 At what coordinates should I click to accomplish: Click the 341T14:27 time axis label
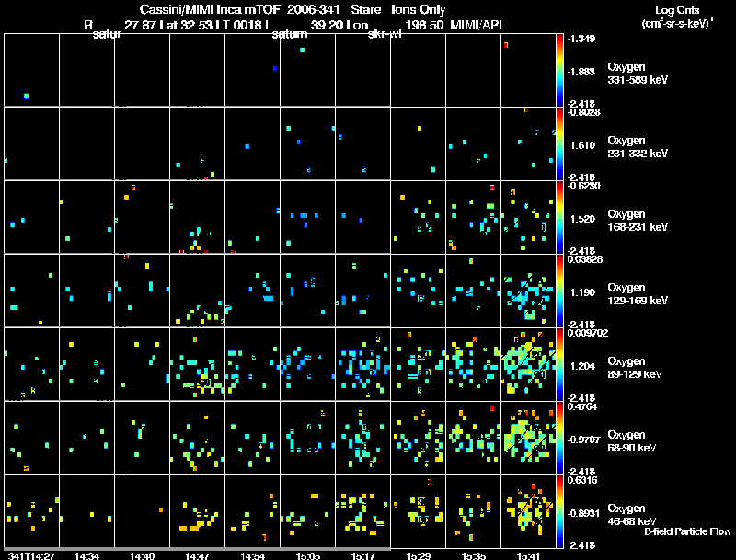31,555
